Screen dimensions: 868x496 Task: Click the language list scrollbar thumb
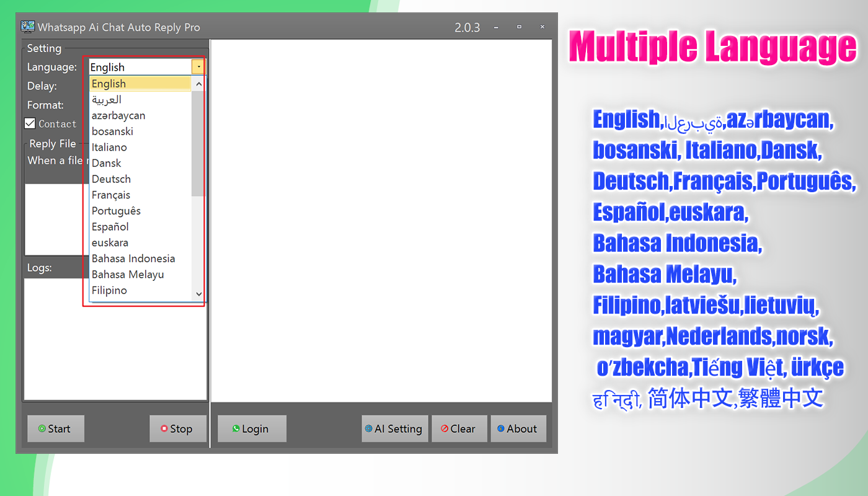[x=198, y=144]
